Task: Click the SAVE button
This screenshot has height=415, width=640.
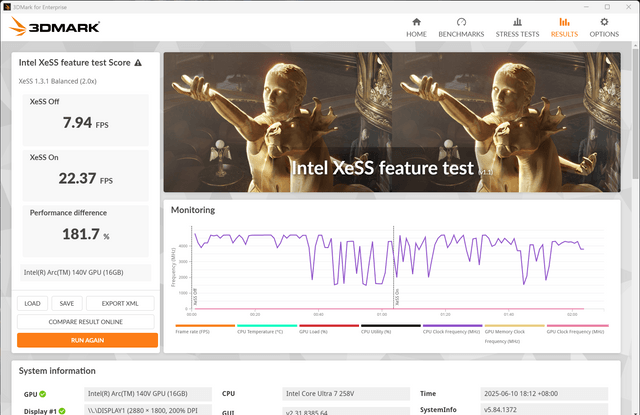Action: click(x=67, y=304)
